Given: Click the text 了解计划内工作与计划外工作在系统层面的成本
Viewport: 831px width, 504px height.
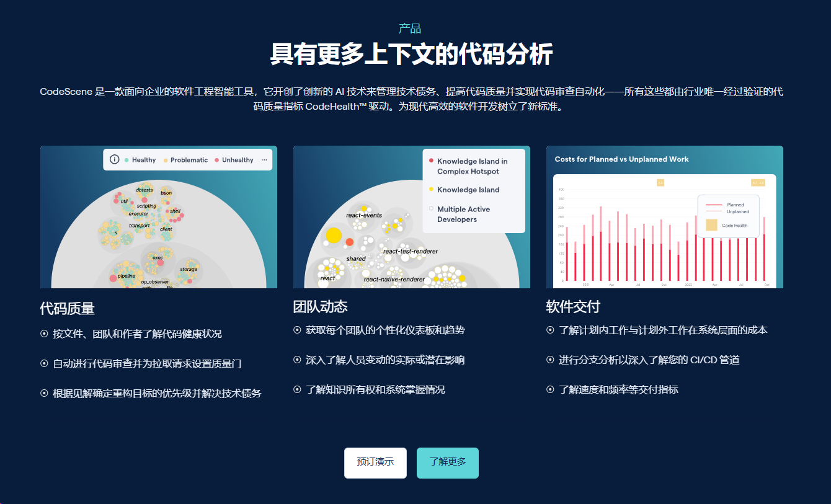Looking at the screenshot, I should (x=663, y=330).
